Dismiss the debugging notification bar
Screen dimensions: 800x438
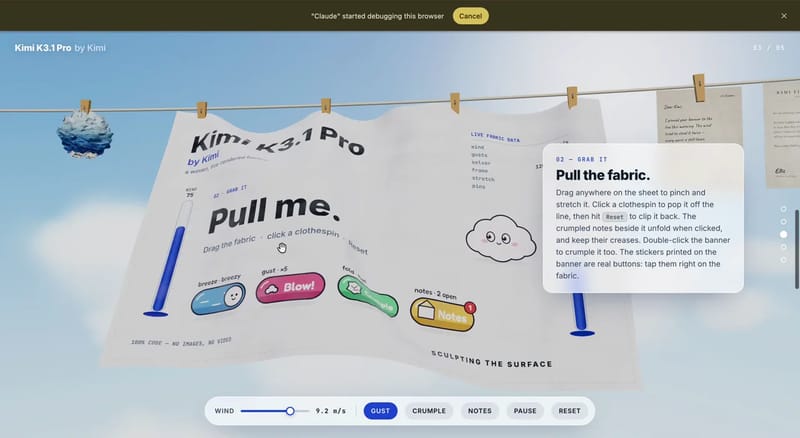784,16
